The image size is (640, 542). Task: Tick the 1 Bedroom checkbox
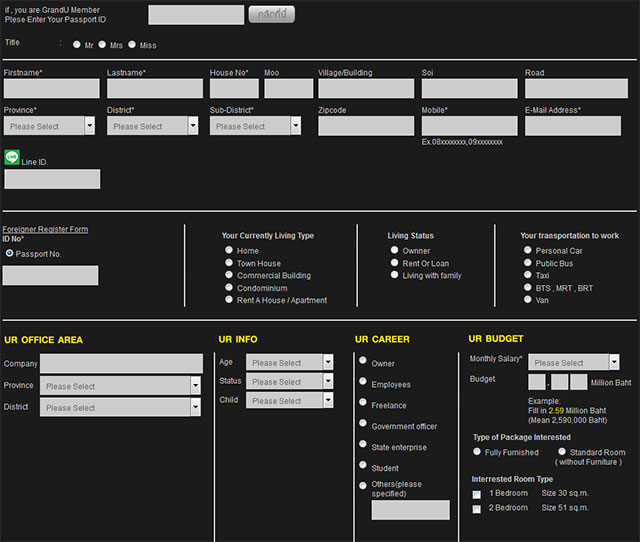click(x=477, y=494)
